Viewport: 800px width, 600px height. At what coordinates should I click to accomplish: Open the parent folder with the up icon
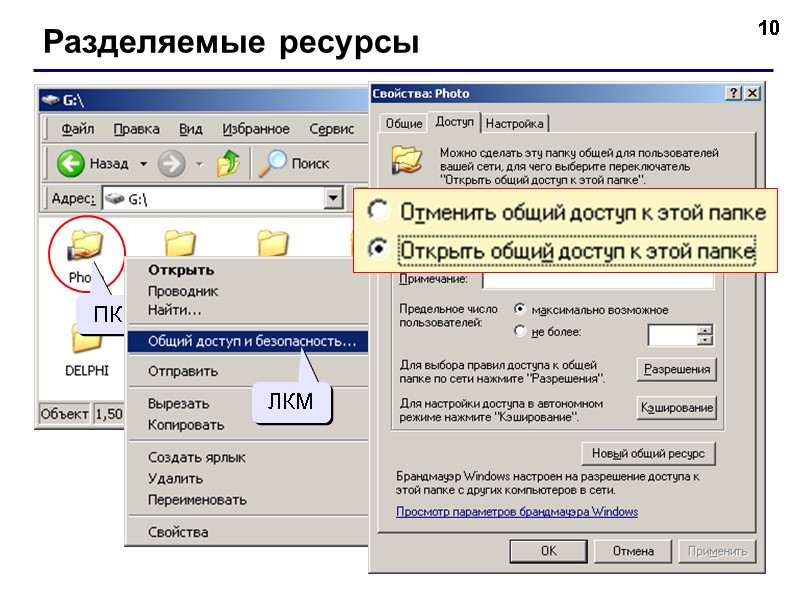[x=228, y=162]
